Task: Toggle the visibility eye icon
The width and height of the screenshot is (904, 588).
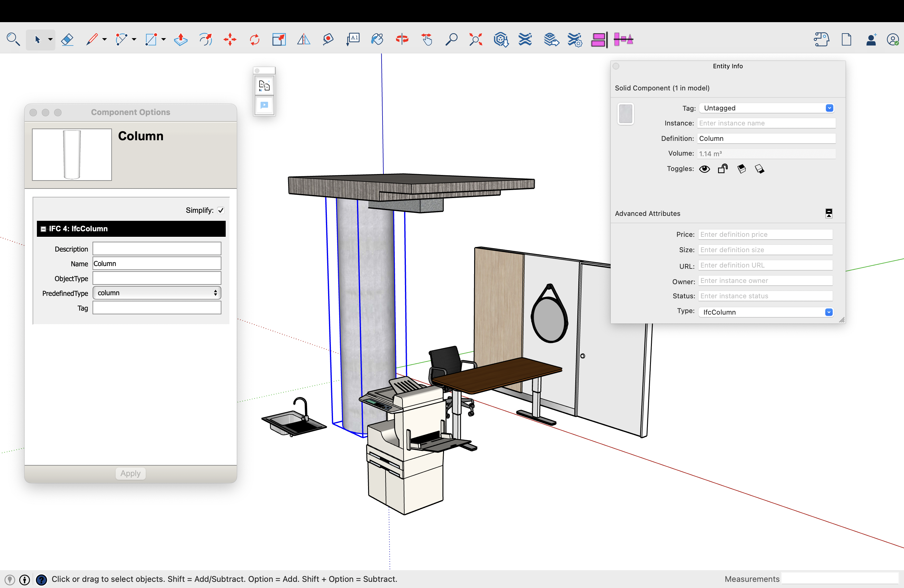Action: pos(704,169)
